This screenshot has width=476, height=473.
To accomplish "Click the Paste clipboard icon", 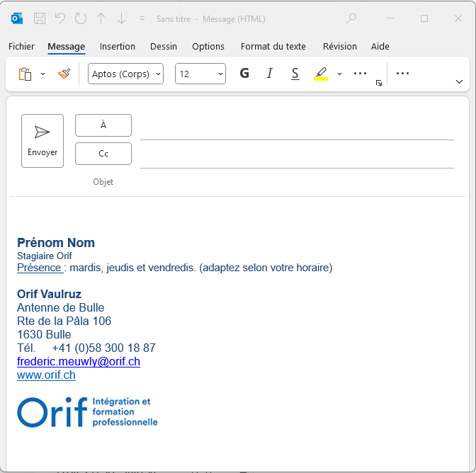I will 25,74.
